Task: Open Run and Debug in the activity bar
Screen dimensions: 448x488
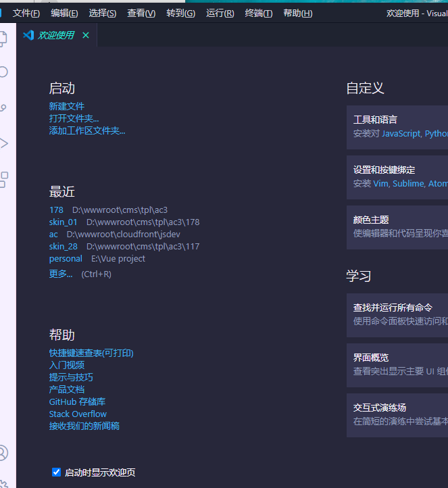Action: [4, 143]
